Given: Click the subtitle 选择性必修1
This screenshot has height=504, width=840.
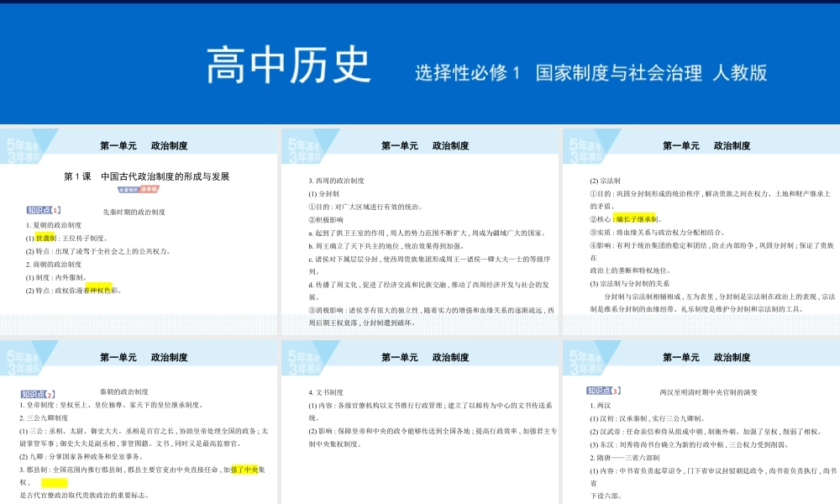Looking at the screenshot, I should (467, 73).
